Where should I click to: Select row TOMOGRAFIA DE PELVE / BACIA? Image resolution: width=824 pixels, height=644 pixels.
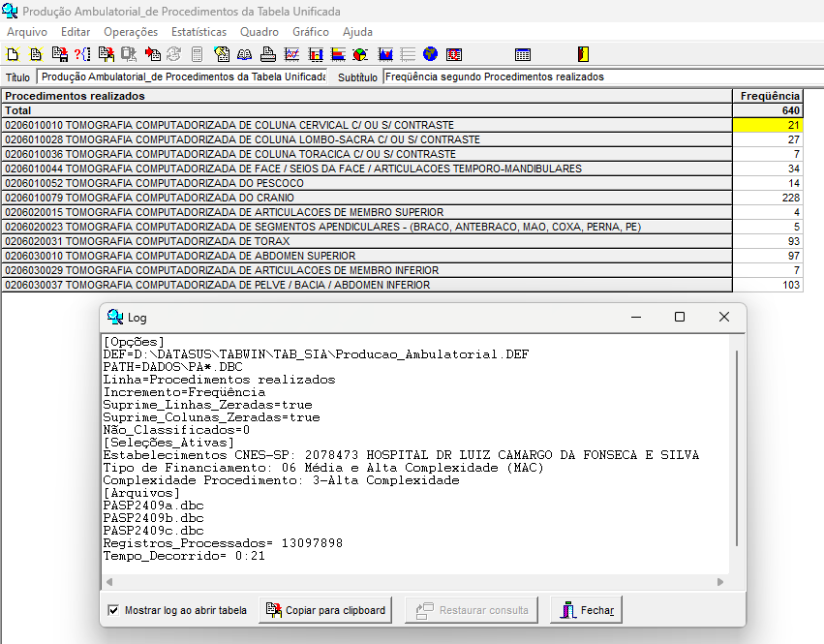click(x=367, y=285)
